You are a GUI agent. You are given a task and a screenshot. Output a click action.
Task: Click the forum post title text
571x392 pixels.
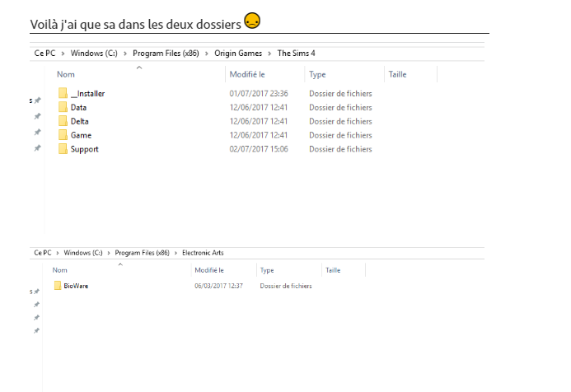[x=135, y=25]
